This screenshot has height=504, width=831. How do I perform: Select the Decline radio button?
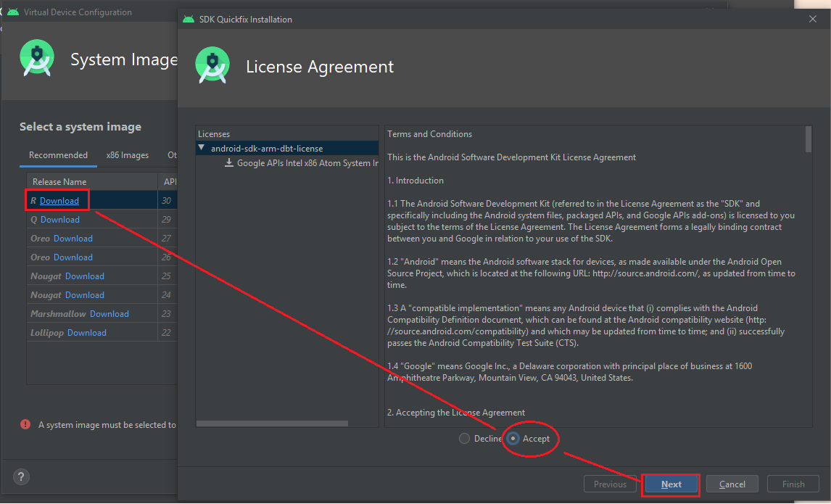[464, 439]
